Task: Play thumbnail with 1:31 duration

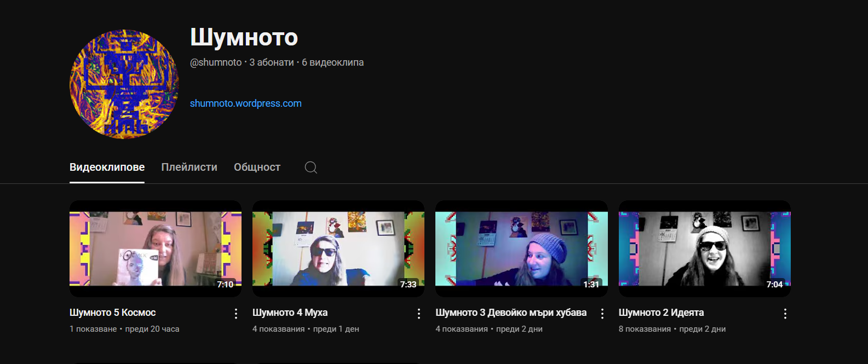Action: coord(521,249)
